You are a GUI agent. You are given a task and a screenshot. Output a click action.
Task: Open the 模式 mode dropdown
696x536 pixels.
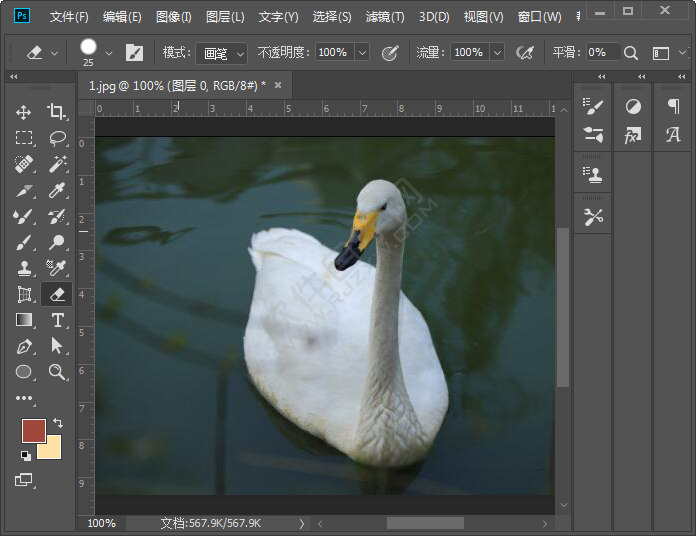coord(221,52)
